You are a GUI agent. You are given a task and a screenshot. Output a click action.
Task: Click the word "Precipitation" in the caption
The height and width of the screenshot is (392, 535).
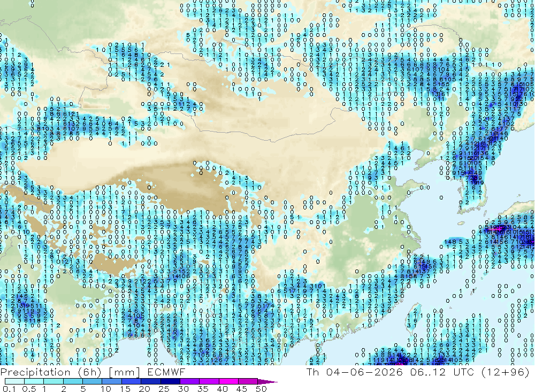[35, 372]
